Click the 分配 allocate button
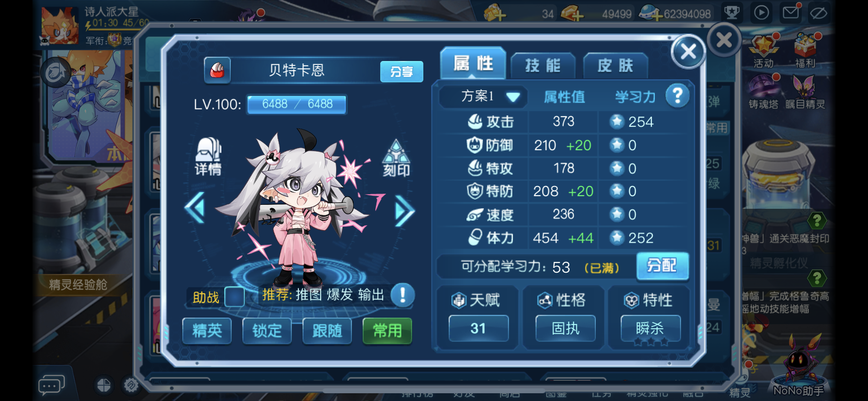This screenshot has height=401, width=868. 662,265
